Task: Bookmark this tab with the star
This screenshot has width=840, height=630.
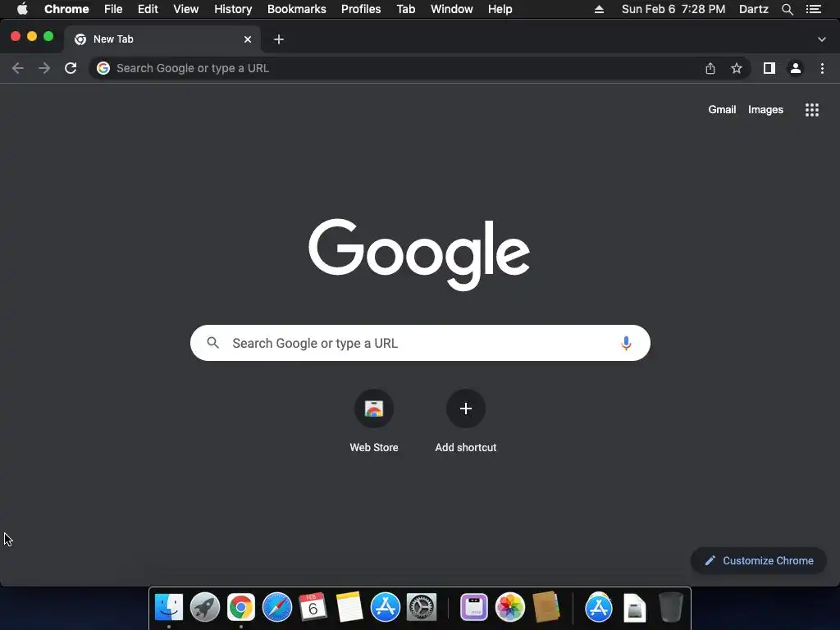Action: (x=737, y=68)
